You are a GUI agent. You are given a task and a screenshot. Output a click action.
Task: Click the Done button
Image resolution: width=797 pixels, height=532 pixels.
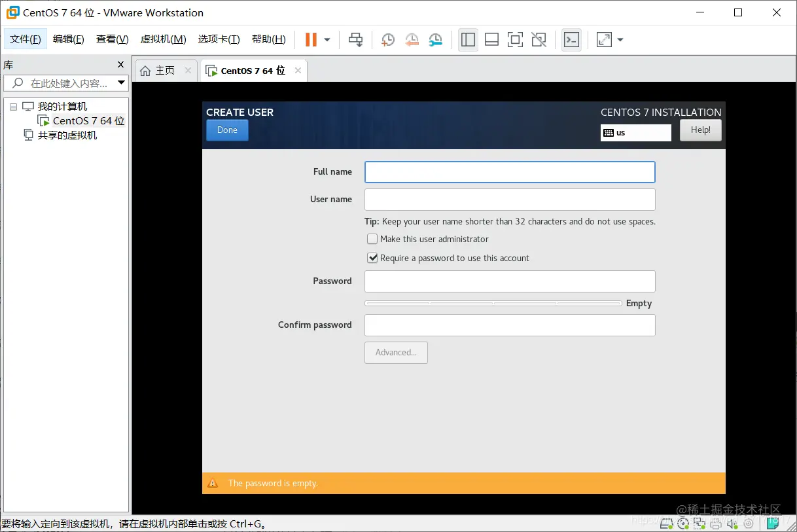227,130
